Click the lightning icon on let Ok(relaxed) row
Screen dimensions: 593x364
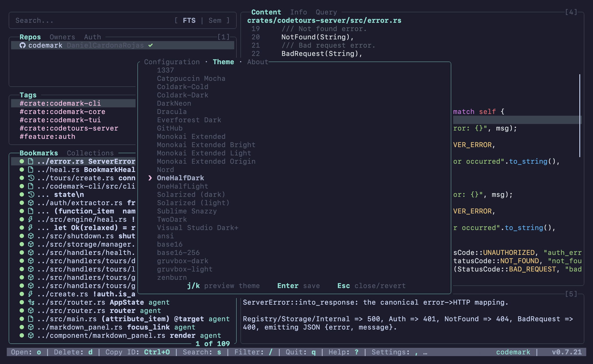[30, 228]
